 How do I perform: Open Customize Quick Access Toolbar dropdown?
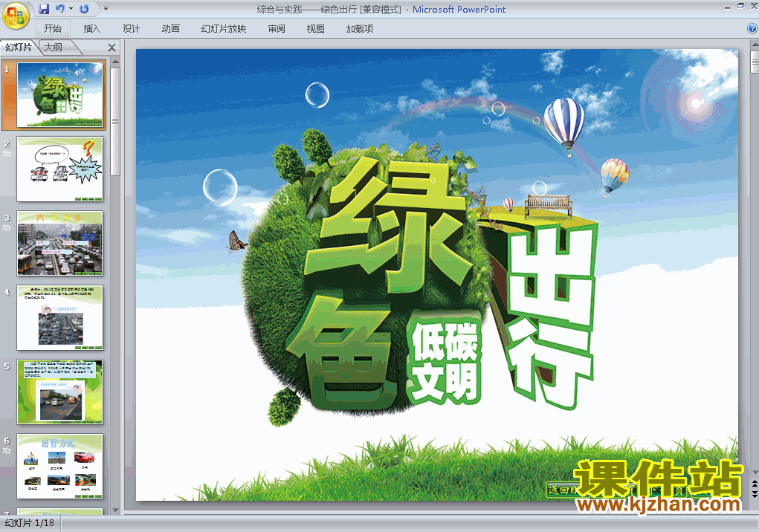[106, 9]
